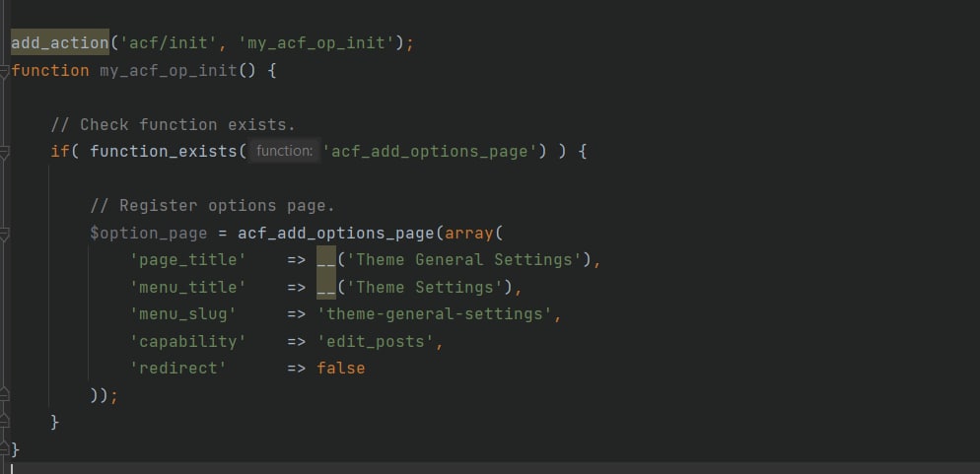The image size is (980, 474).
Task: Click the false value for redirect
Action: point(340,368)
